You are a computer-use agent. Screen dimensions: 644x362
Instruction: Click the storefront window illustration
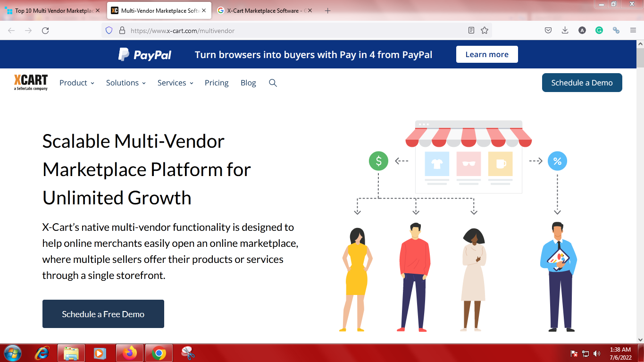tap(468, 157)
